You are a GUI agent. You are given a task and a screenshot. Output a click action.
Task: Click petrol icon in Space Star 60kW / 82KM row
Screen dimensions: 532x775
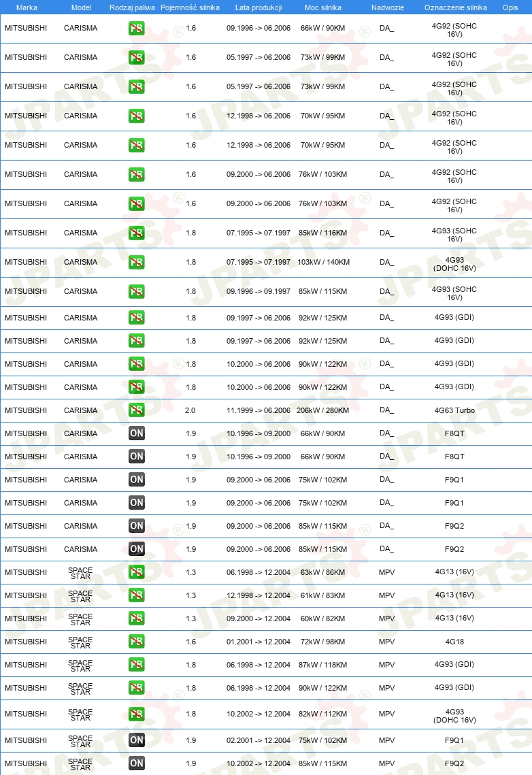[x=136, y=619]
